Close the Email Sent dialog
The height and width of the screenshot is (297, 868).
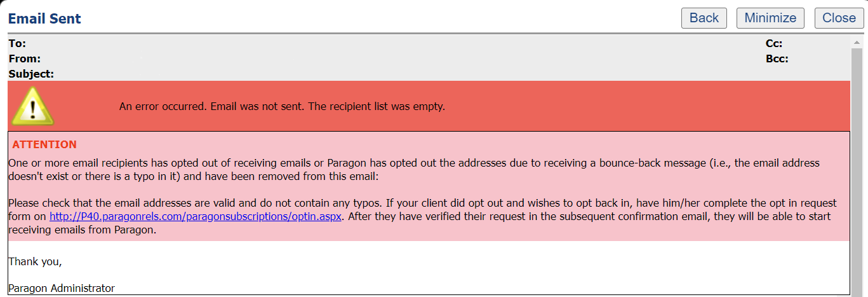click(x=839, y=18)
